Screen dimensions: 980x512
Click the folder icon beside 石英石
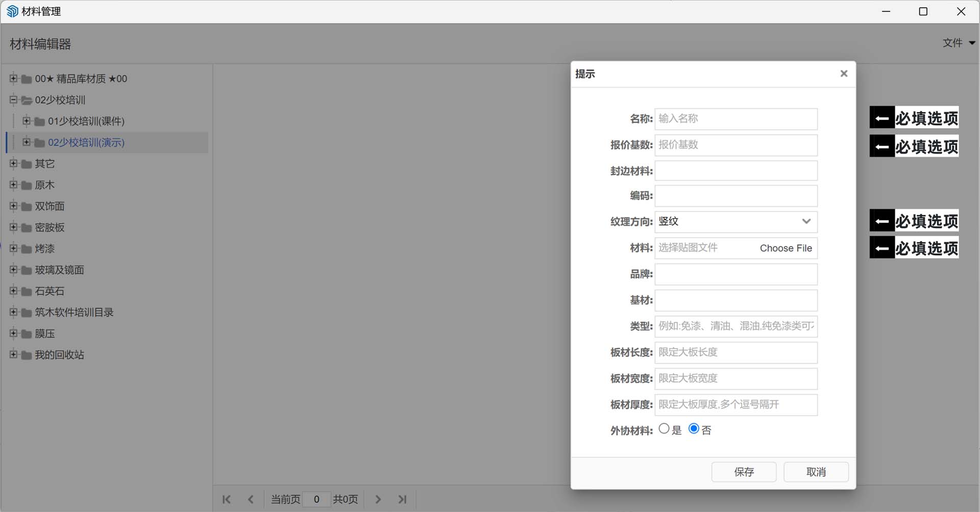click(25, 291)
